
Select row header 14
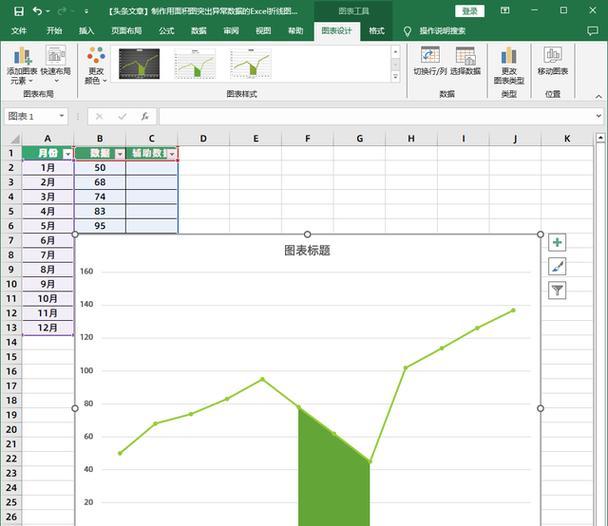point(11,342)
